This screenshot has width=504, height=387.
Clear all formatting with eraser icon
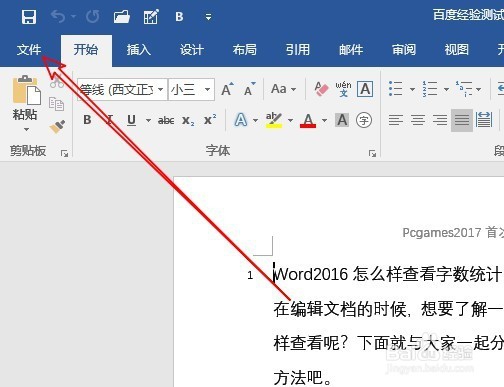321,89
